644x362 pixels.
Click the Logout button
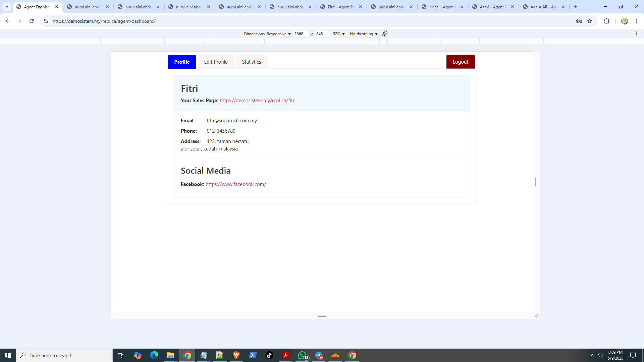coord(461,62)
